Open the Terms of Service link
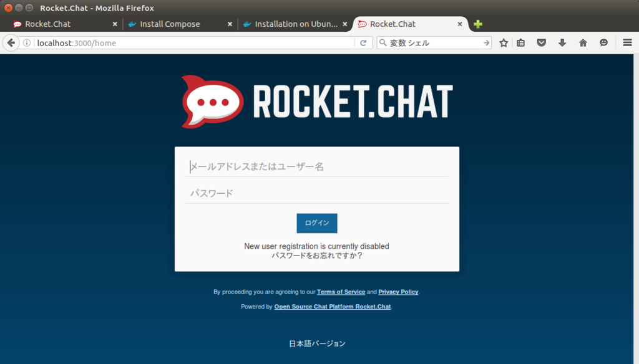Viewport: 639px width, 364px height. pyautogui.click(x=341, y=292)
